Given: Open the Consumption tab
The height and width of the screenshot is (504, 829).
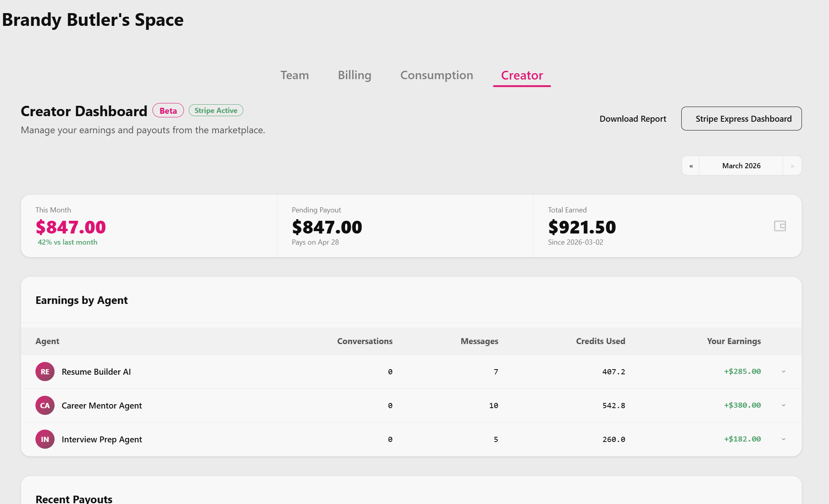Looking at the screenshot, I should 436,75.
